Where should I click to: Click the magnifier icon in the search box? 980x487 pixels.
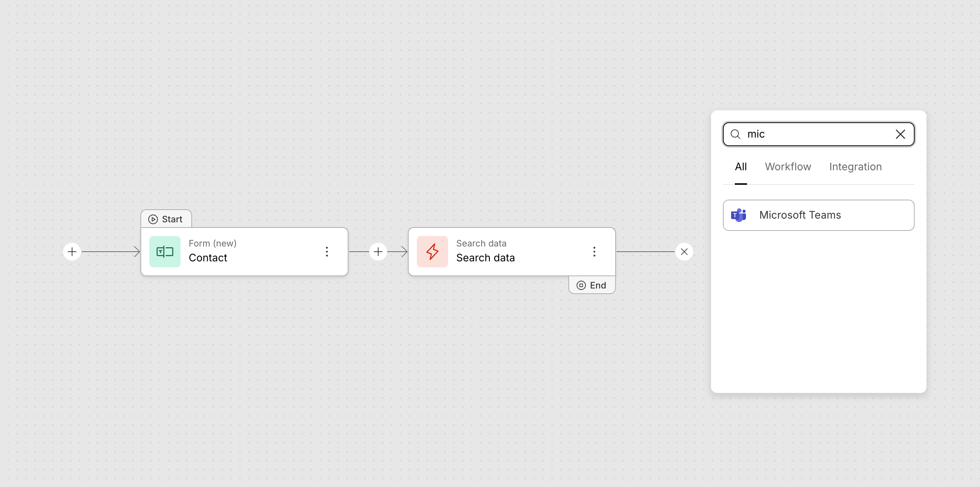(x=736, y=135)
